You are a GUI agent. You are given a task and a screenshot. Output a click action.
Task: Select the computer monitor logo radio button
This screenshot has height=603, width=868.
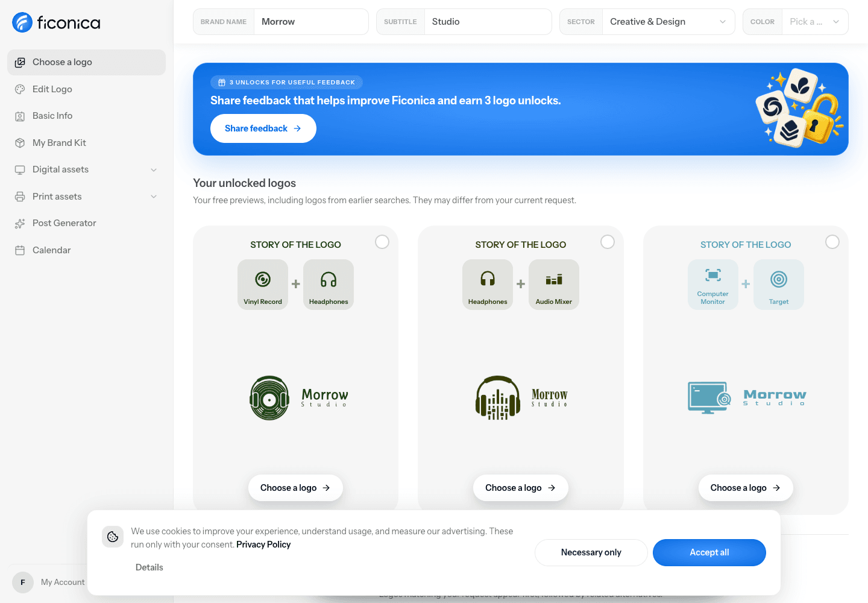coord(832,242)
